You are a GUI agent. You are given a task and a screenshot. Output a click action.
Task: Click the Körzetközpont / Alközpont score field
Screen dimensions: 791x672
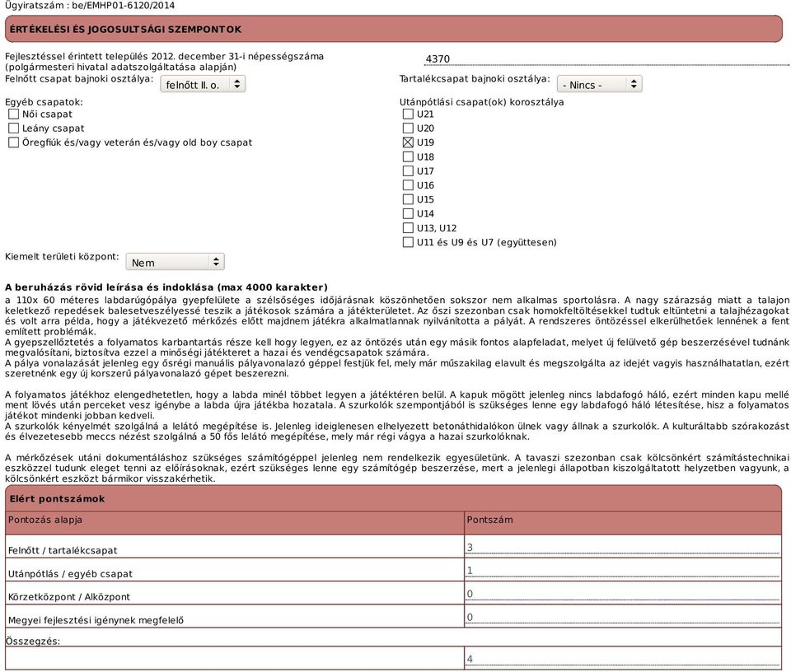[x=623, y=594]
